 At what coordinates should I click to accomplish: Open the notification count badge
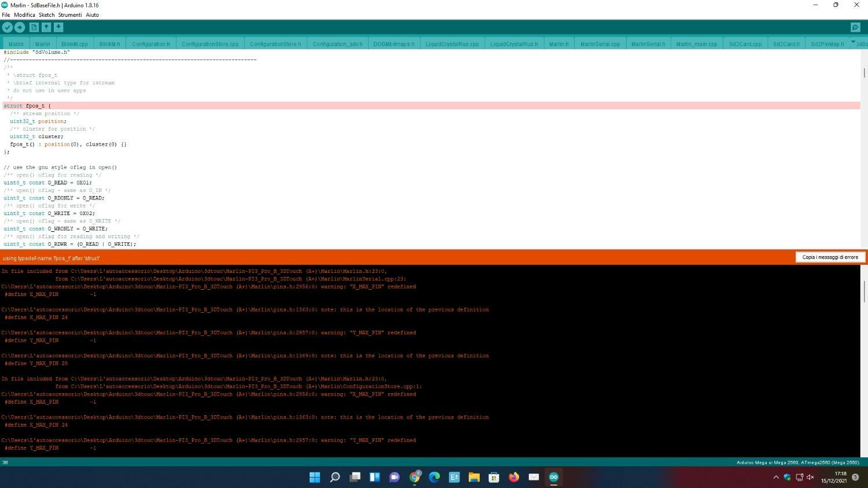coord(855,477)
